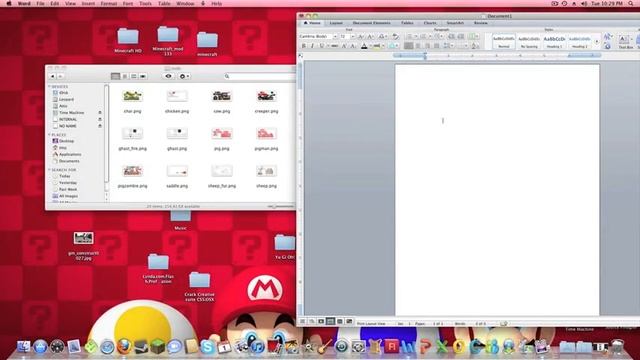Image resolution: width=640 pixels, height=360 pixels.
Task: Toggle Italic formatting in Word ribbon
Action: point(313,46)
